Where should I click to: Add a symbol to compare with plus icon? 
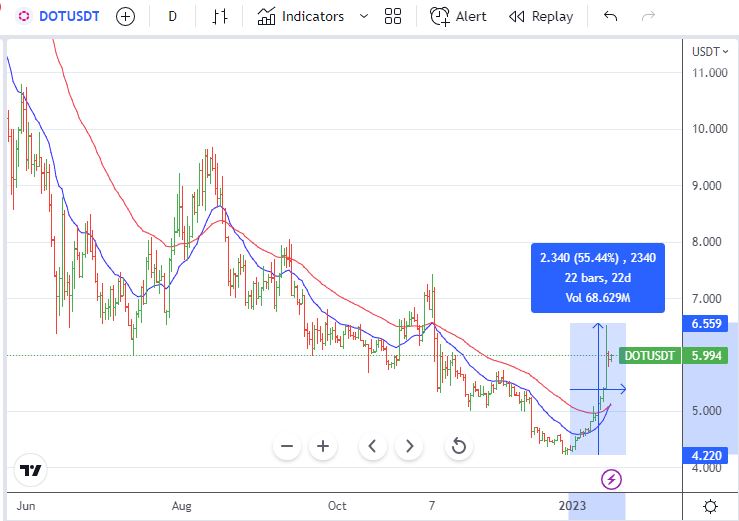point(125,17)
